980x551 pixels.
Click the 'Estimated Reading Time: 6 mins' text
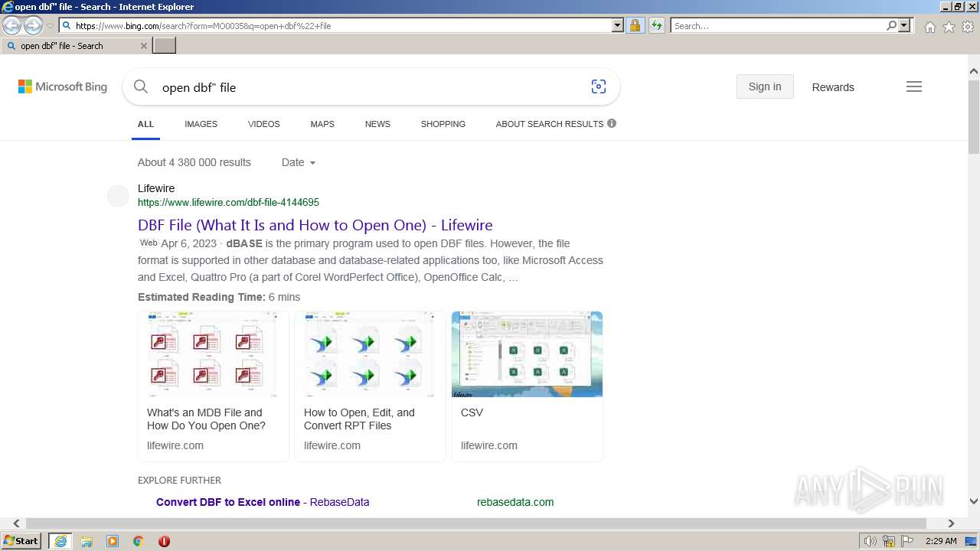[219, 297]
